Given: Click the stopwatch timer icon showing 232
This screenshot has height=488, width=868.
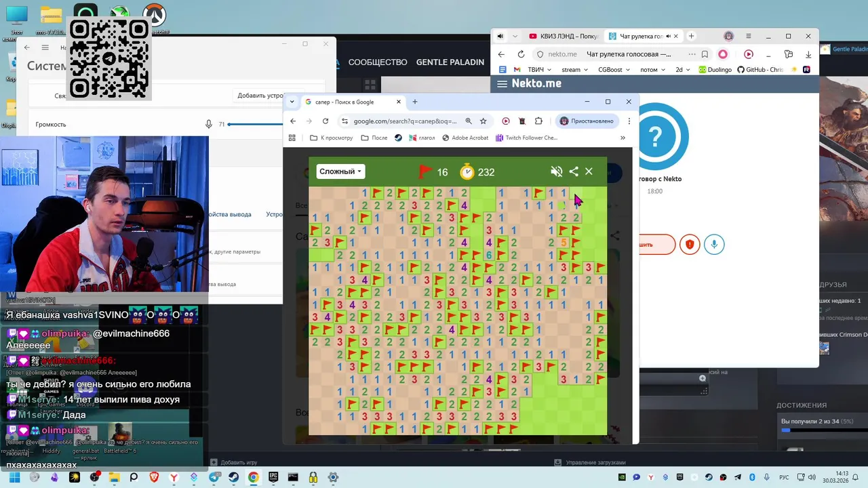Looking at the screenshot, I should point(467,171).
